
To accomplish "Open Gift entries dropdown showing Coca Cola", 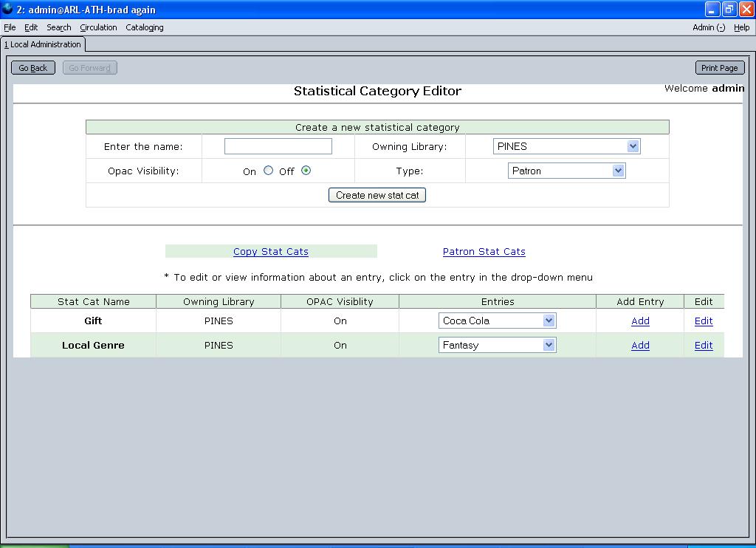I will click(x=497, y=321).
